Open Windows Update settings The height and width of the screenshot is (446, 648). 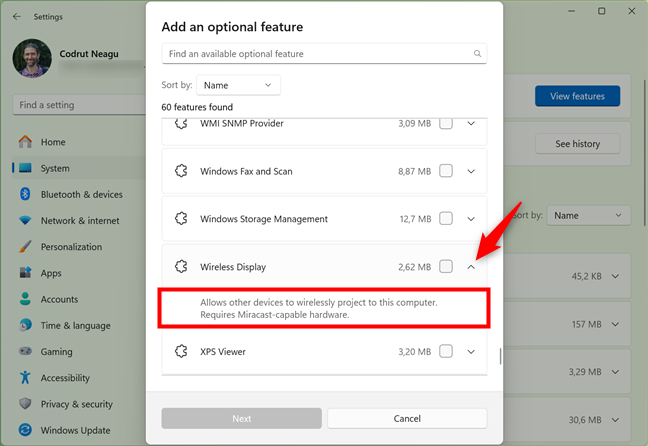pyautogui.click(x=79, y=430)
